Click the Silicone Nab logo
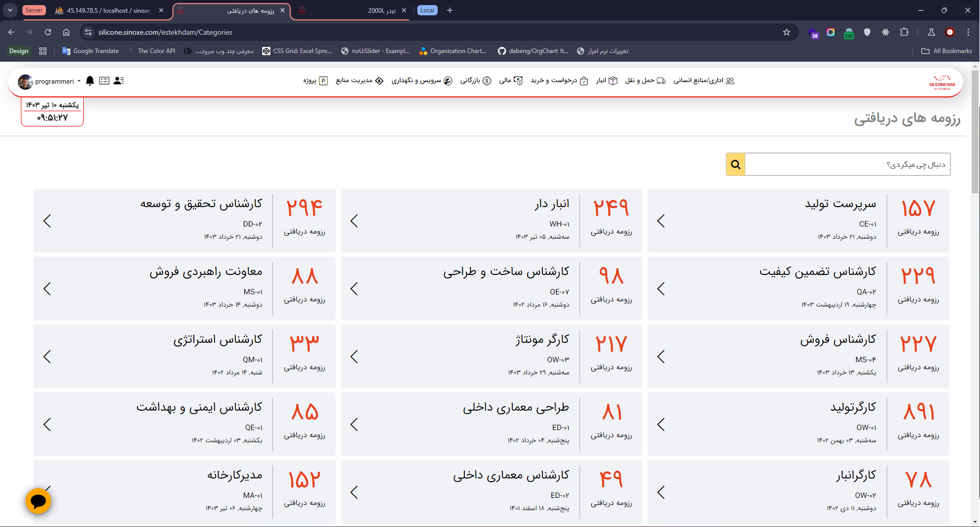 [942, 82]
